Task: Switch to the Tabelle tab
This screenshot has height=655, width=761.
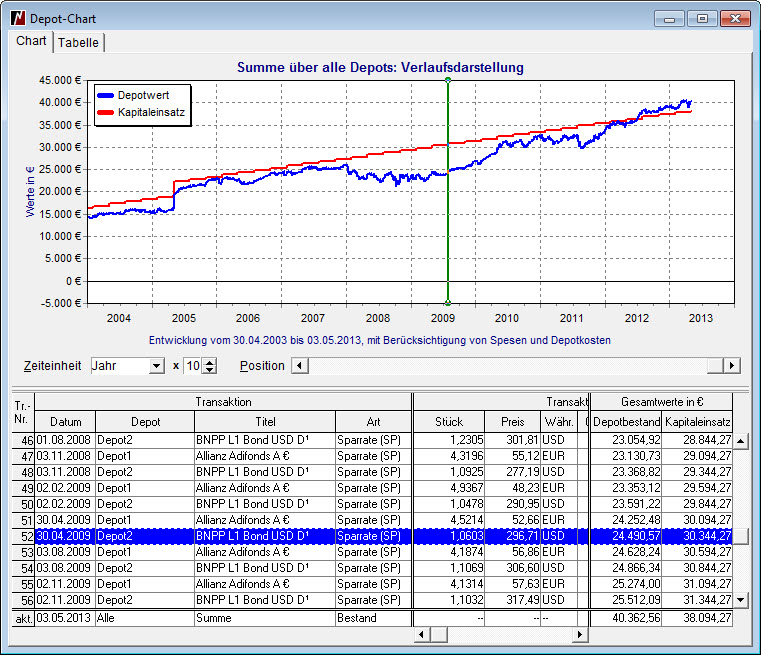Action: (x=78, y=42)
